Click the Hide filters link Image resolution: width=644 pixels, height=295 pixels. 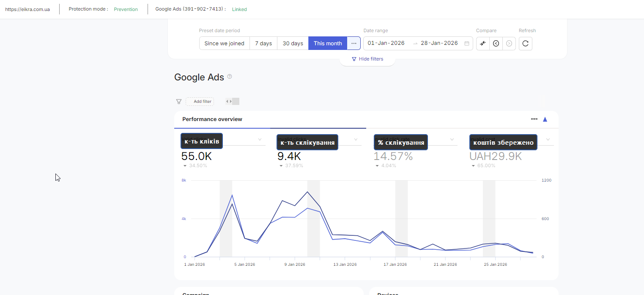click(x=367, y=59)
